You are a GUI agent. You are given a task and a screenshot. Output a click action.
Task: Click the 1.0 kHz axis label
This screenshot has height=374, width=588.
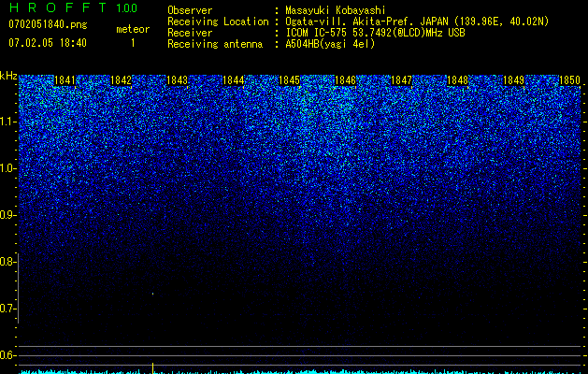pos(7,168)
